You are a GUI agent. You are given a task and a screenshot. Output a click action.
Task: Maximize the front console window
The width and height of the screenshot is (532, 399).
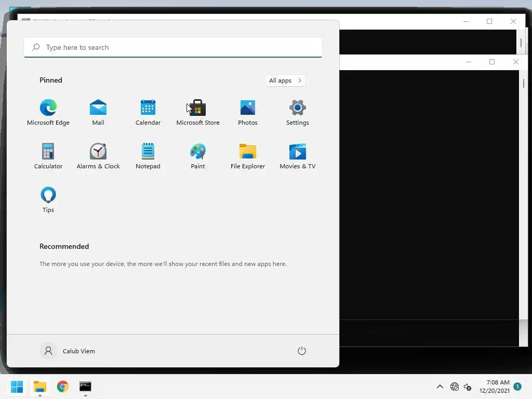492,62
